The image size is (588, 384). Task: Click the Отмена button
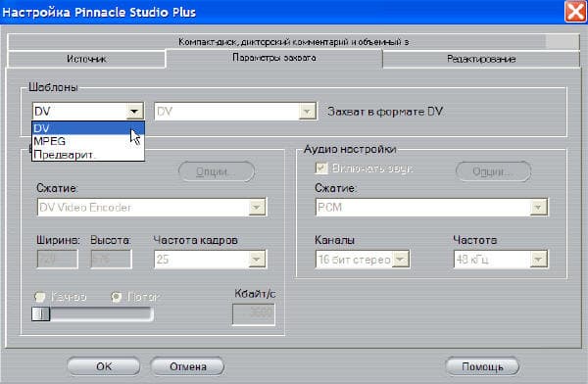pyautogui.click(x=188, y=366)
